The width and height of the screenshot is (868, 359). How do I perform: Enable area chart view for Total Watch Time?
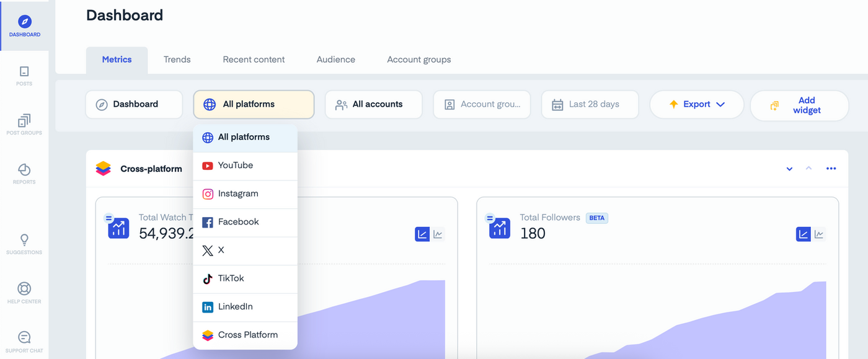[x=422, y=234]
